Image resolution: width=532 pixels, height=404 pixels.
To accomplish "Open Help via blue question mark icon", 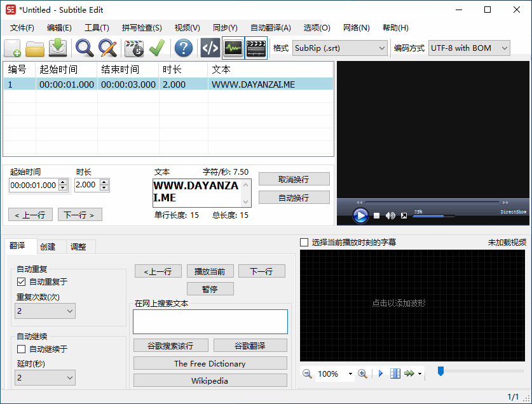I will (x=184, y=48).
